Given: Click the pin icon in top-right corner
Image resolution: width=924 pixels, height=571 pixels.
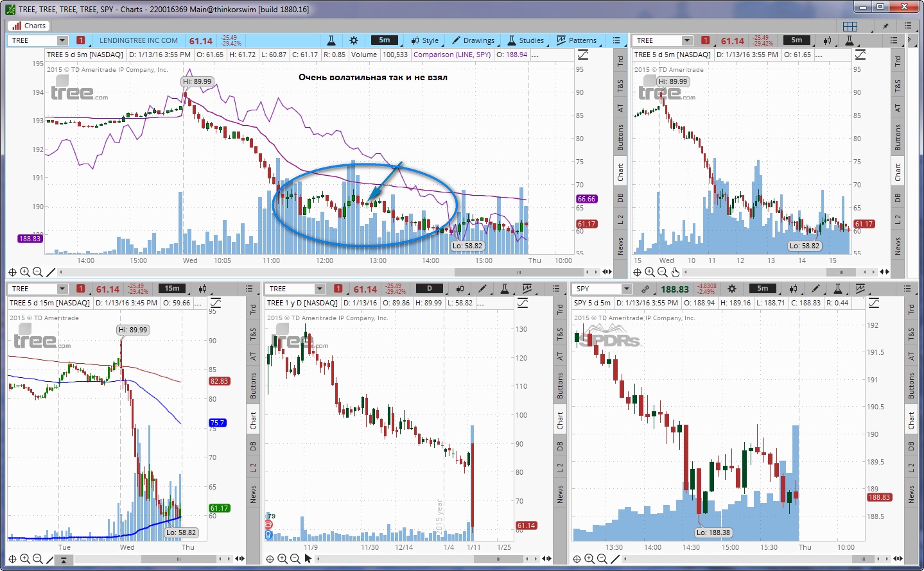Looking at the screenshot, I should click(x=885, y=26).
